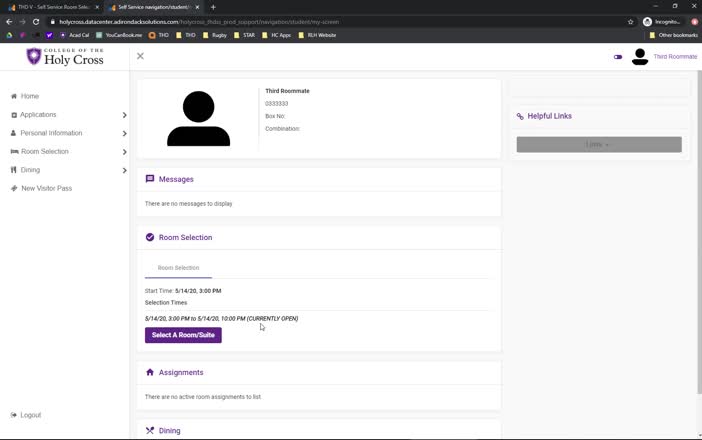Open the YouCanBook.me bookmark
The width and height of the screenshot is (702, 440).
pos(119,35)
